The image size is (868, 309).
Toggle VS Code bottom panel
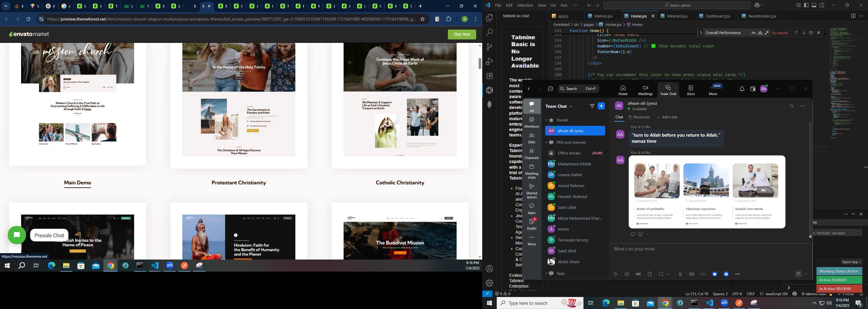pyautogui.click(x=814, y=5)
